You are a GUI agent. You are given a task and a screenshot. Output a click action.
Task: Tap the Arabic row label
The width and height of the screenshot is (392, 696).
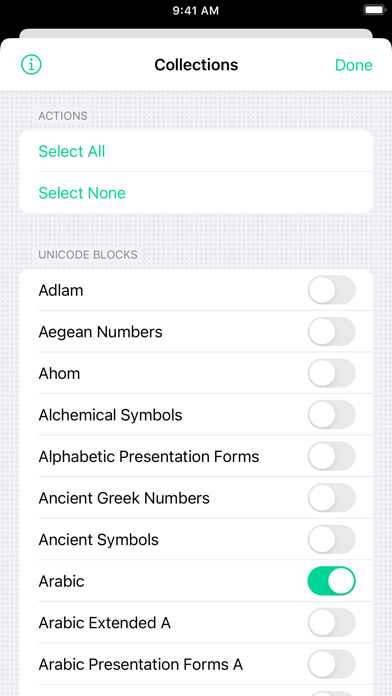[x=61, y=581]
